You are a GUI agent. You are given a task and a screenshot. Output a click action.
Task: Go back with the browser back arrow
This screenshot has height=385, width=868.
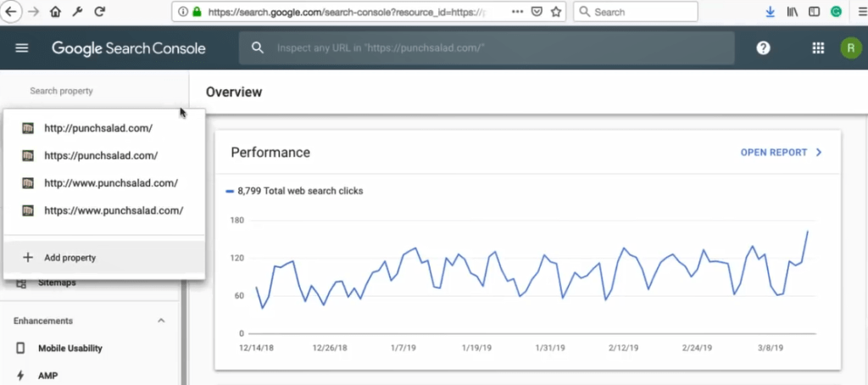(10, 11)
